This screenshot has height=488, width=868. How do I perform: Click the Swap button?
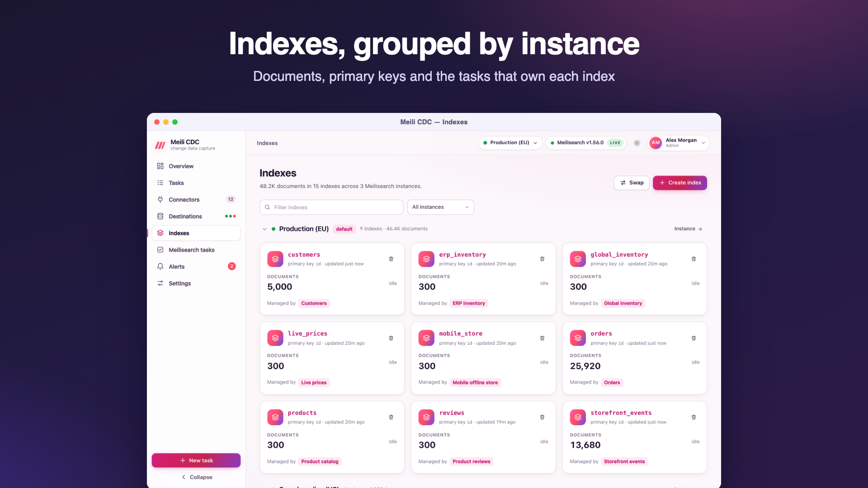pos(632,183)
